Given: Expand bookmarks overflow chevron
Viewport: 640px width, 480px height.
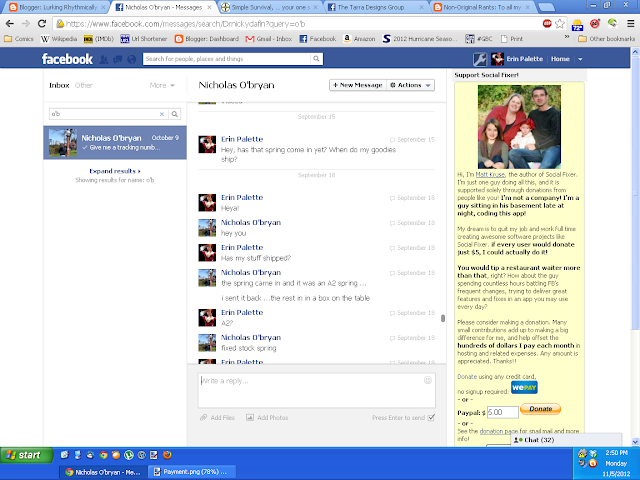Looking at the screenshot, I should coord(567,38).
